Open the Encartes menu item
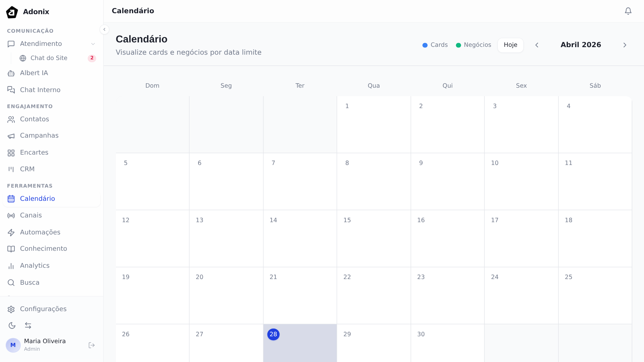 click(52, 153)
